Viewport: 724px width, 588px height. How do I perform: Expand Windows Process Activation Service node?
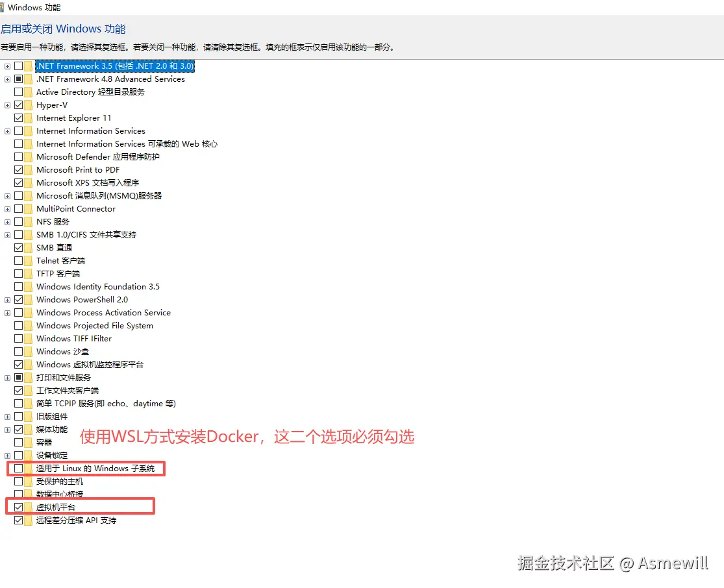(7, 313)
